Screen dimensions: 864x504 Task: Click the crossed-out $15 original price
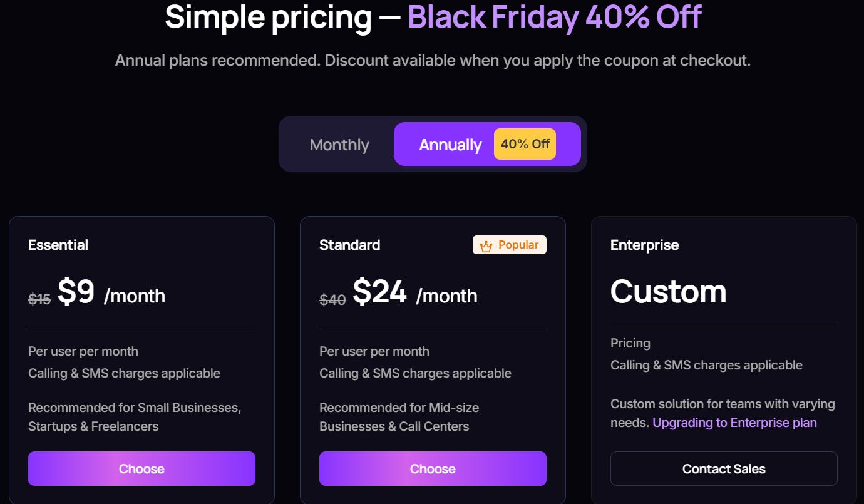(39, 299)
